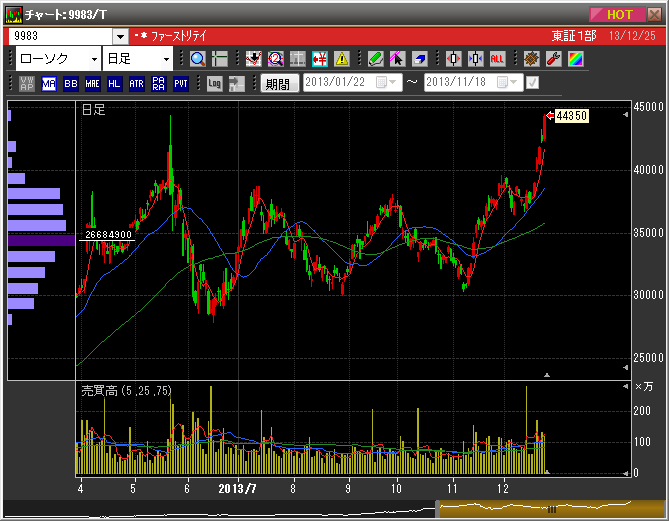The height and width of the screenshot is (521, 669).
Task: Toggle the MA moving average indicator
Action: coord(49,84)
